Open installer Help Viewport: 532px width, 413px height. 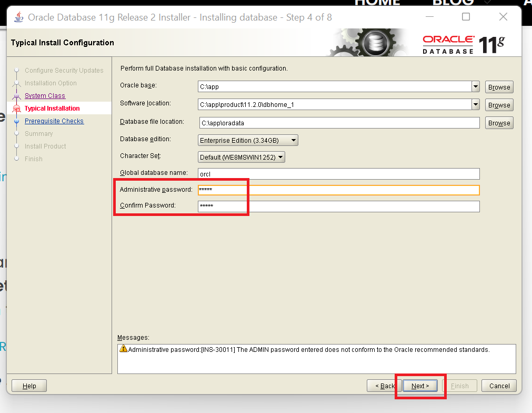(x=29, y=386)
